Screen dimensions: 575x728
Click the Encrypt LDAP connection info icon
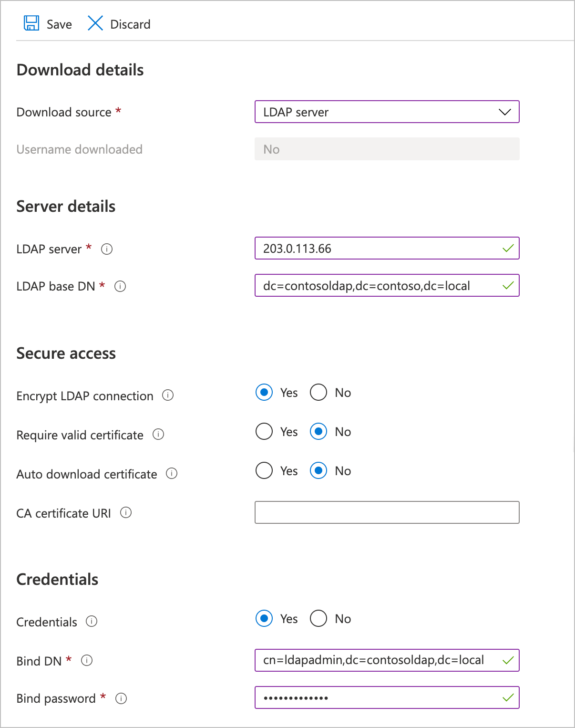(x=167, y=396)
